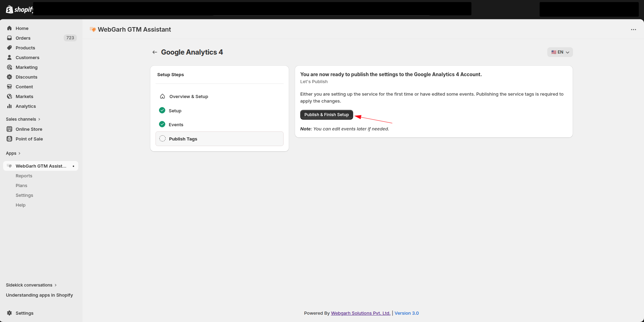Open the Discounts menu item
644x322 pixels.
41,77
